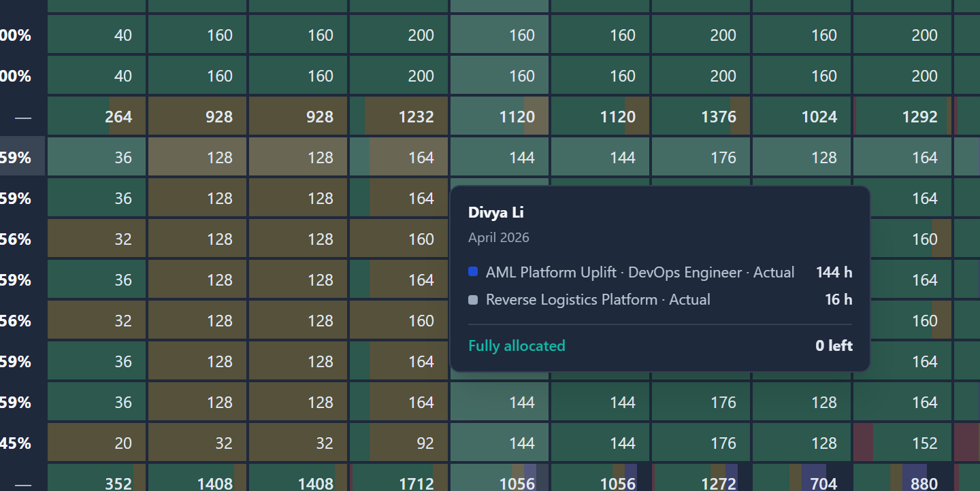Select the 1712 total cell

(x=399, y=477)
